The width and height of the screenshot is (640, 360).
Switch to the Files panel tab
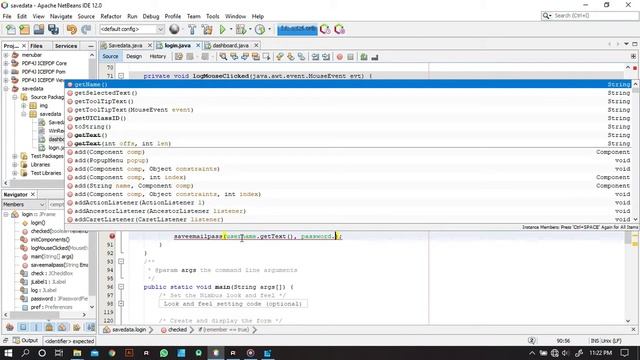tap(36, 46)
